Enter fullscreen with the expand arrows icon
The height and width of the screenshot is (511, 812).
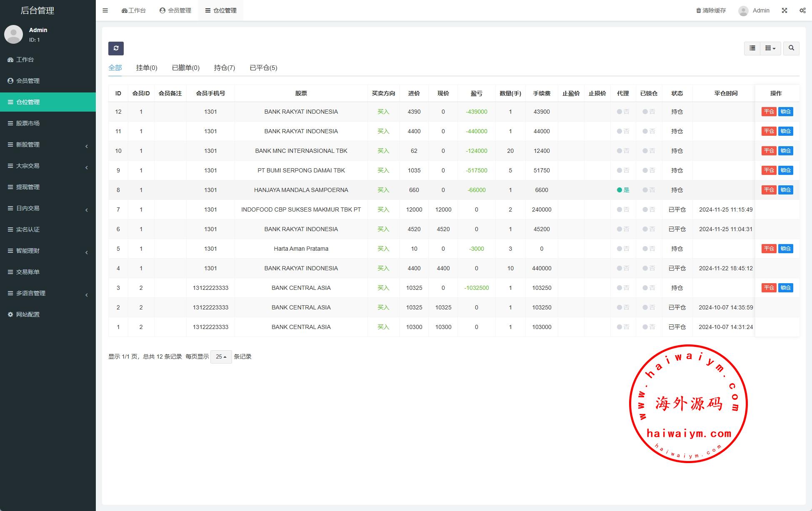[x=785, y=10]
